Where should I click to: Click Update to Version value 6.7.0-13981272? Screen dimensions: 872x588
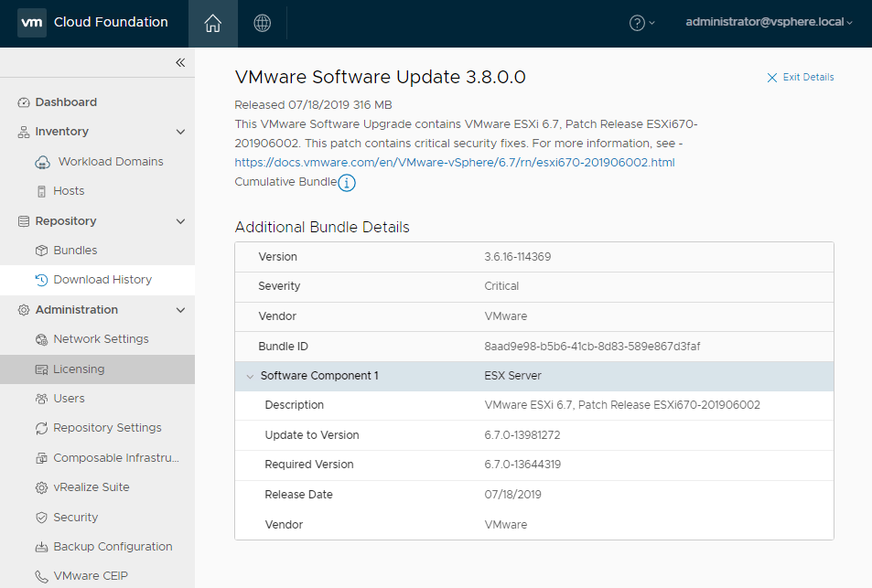click(522, 435)
